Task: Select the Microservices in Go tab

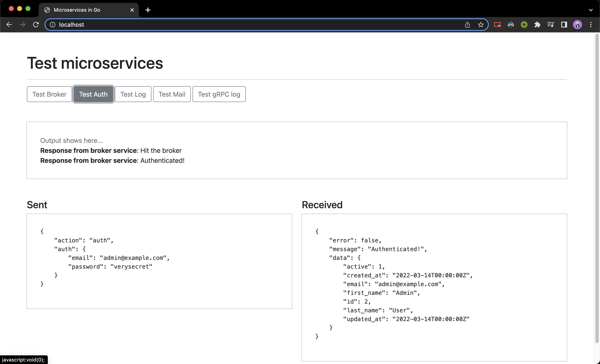Action: 89,10
